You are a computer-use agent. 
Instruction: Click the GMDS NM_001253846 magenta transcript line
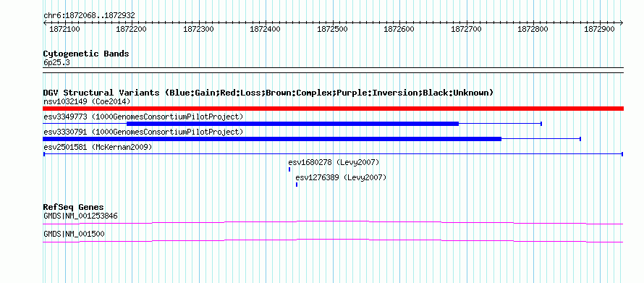click(333, 222)
